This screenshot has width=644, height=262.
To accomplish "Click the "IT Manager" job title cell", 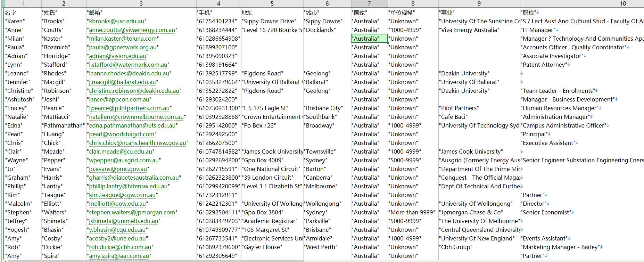I will coord(582,30).
